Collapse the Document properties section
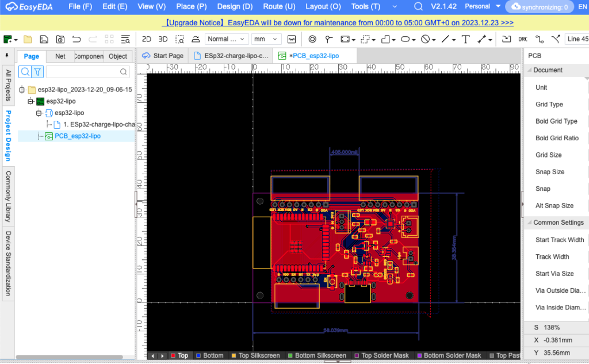Viewport: 589px width, 364px height. click(530, 70)
